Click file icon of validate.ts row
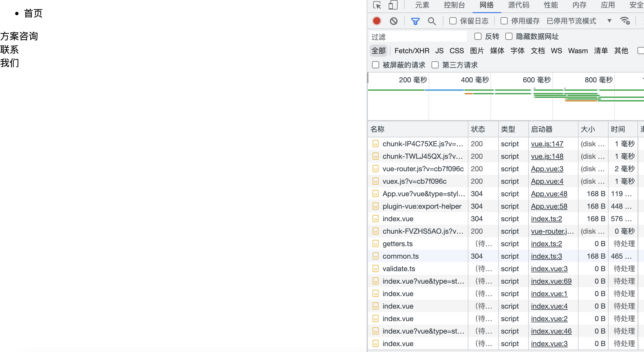Screen dimensions: 644x352 point(376,269)
